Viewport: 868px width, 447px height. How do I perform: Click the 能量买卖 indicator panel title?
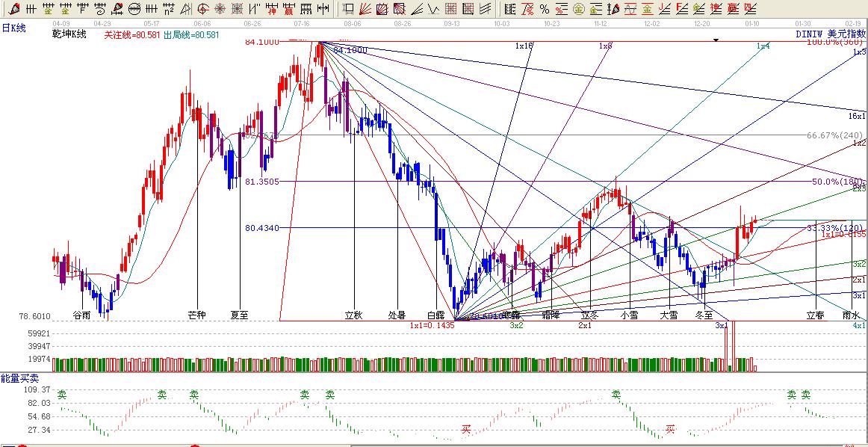tap(16, 379)
